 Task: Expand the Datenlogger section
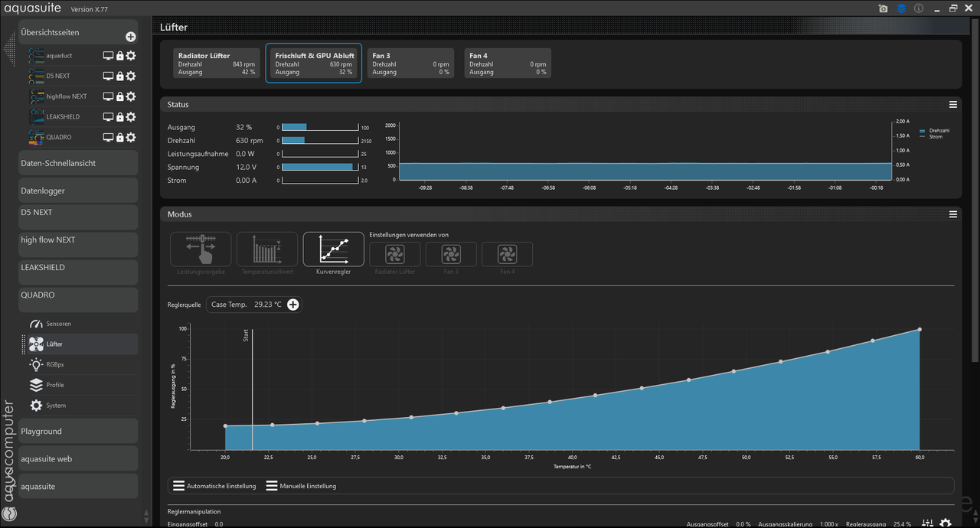tap(77, 191)
